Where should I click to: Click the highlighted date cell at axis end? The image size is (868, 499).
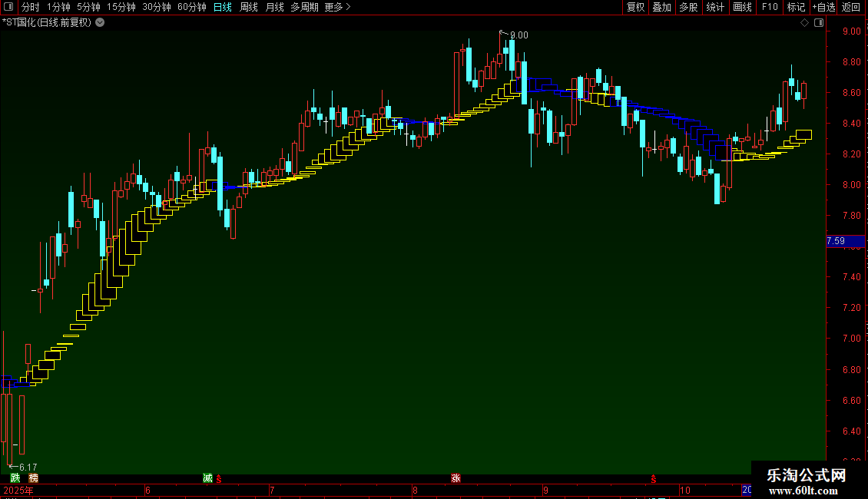click(x=746, y=490)
